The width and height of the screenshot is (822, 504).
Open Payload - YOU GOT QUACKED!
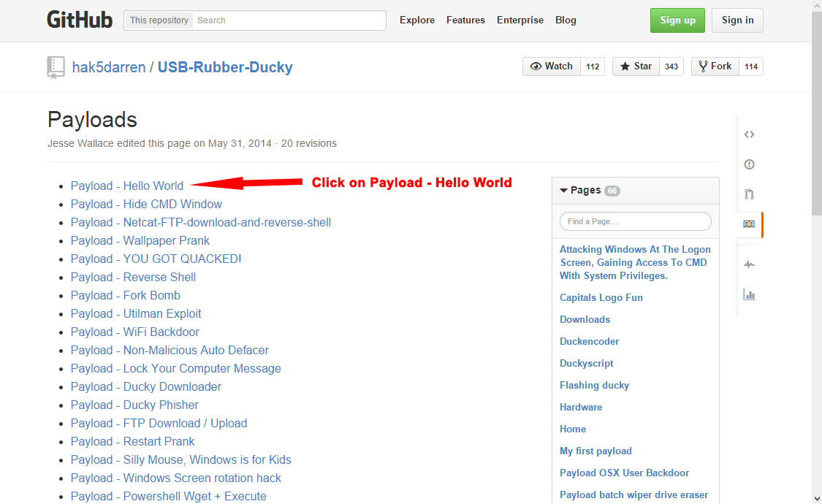156,259
